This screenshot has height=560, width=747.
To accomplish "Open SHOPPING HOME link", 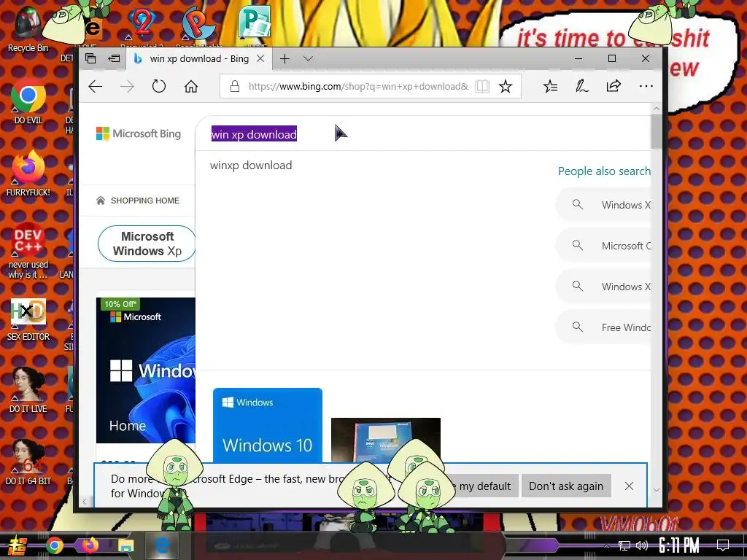I will [x=138, y=201].
